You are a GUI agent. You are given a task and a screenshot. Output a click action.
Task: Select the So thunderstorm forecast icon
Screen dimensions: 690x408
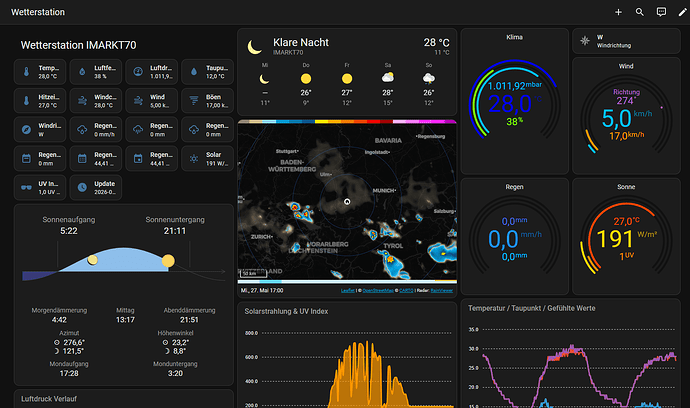point(429,78)
